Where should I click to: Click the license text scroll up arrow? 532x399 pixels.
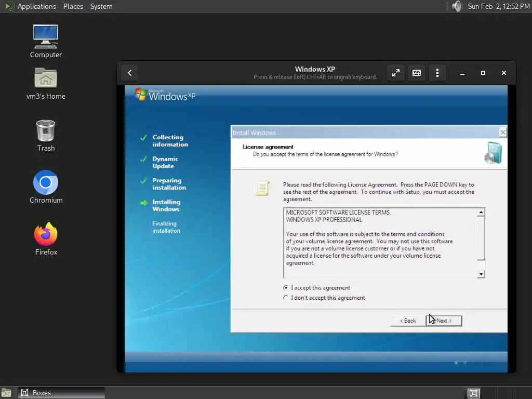click(x=481, y=212)
